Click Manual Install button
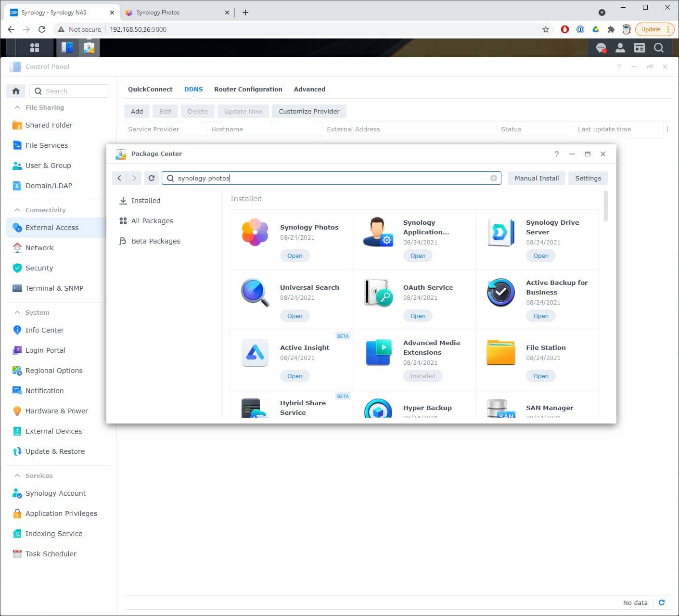 [537, 178]
